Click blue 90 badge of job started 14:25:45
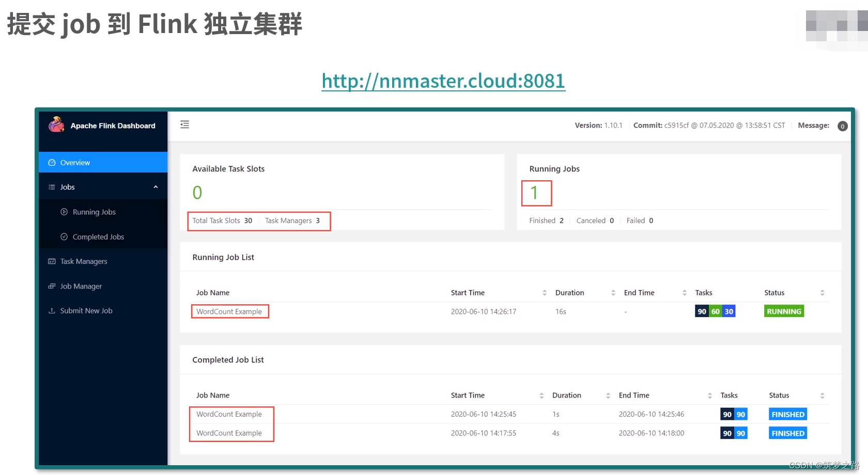This screenshot has height=475, width=868. [740, 414]
